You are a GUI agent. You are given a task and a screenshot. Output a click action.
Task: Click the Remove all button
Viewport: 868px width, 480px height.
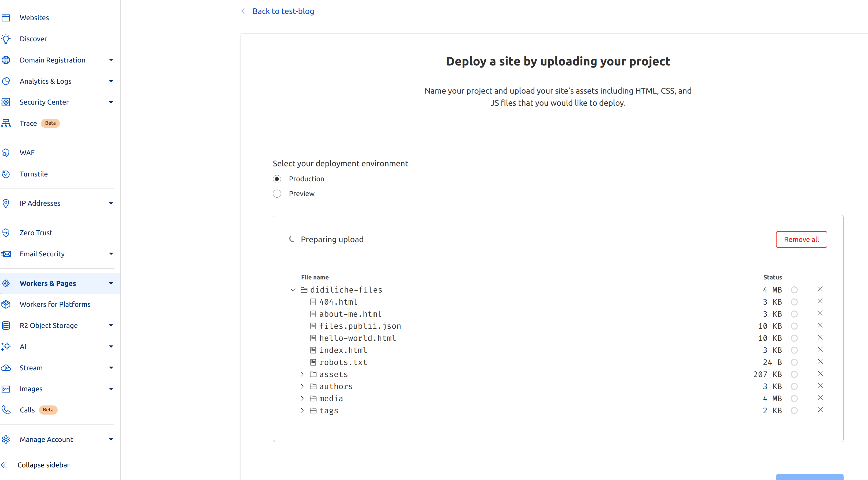pos(801,239)
